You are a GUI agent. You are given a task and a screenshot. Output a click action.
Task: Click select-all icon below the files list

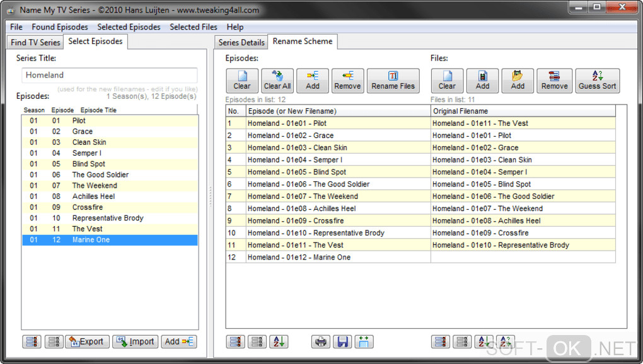click(x=441, y=341)
